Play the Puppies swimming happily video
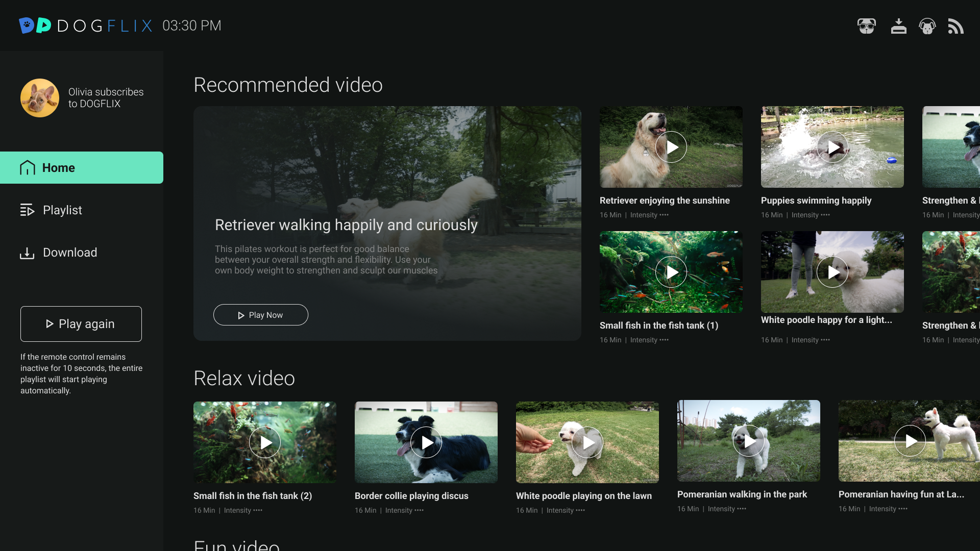Screen dimensions: 980x551 [x=832, y=147]
